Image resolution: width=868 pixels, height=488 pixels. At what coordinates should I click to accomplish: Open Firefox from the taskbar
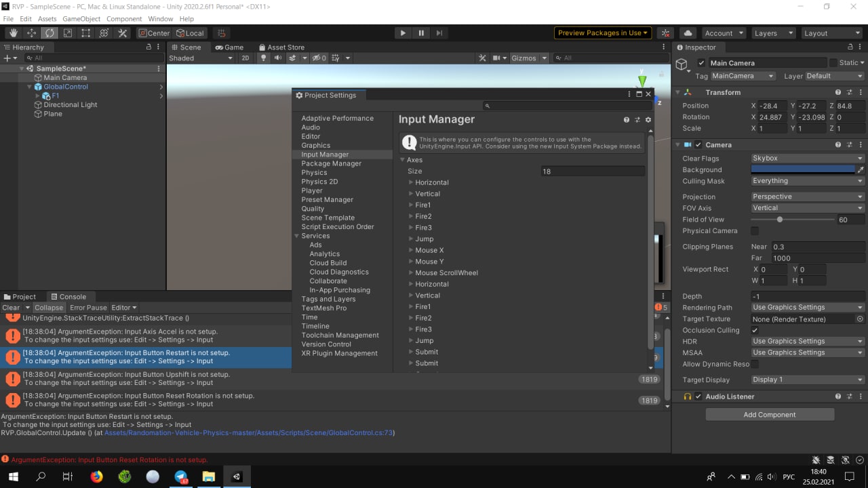click(96, 476)
